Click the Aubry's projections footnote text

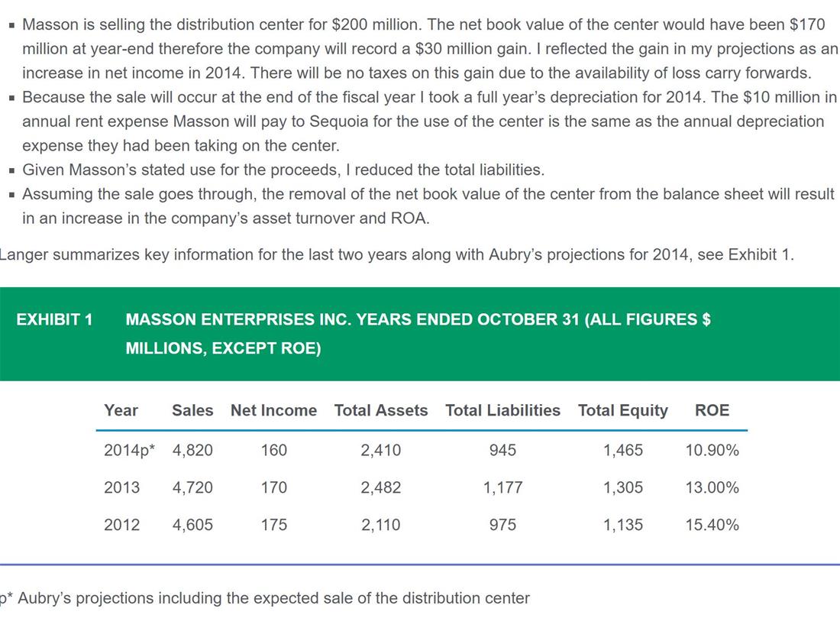265,598
